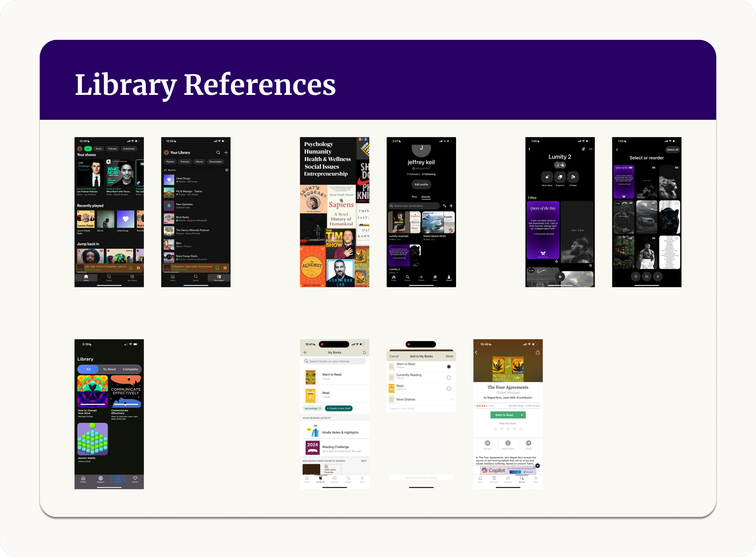
Task: Tap the notification bell icon in My Books
Action: pyautogui.click(x=364, y=352)
